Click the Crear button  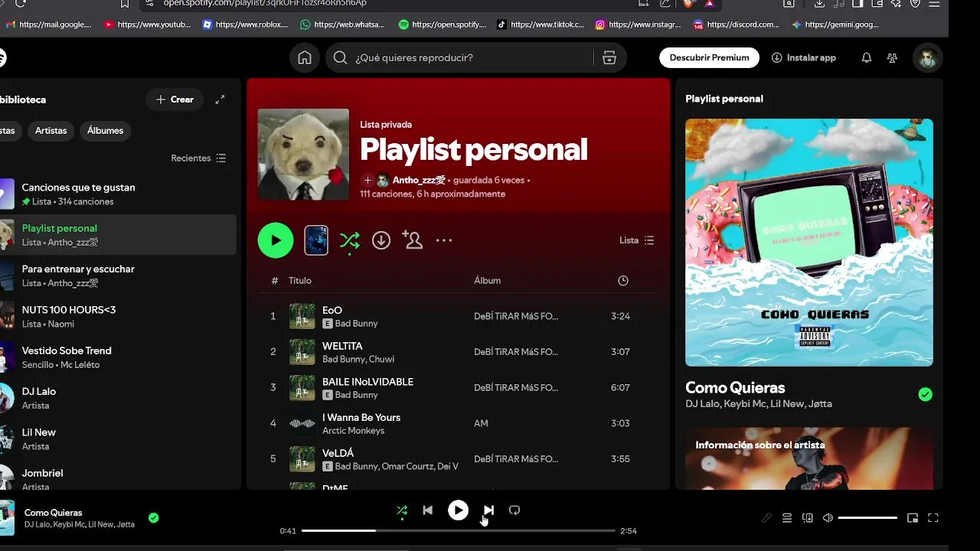point(175,99)
